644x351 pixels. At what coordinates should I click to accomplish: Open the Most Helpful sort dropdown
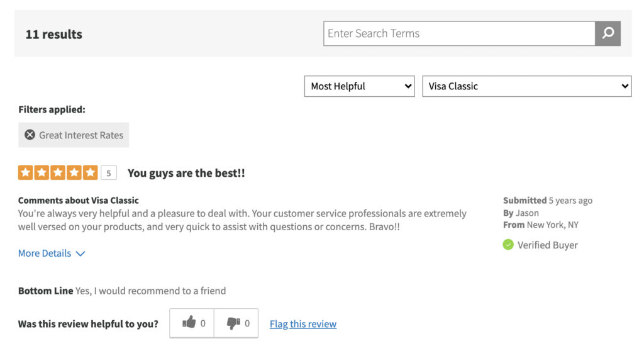click(x=359, y=86)
